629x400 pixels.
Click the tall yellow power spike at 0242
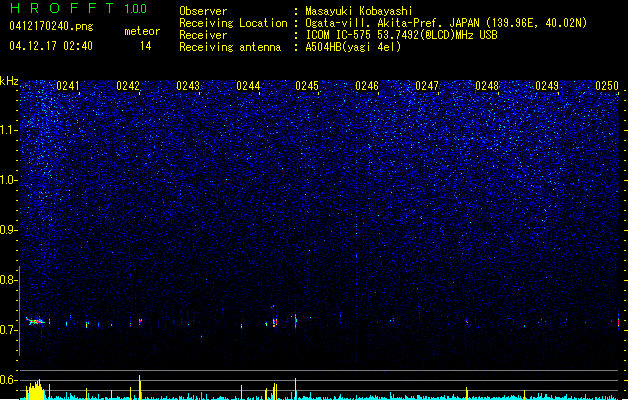(x=140, y=387)
